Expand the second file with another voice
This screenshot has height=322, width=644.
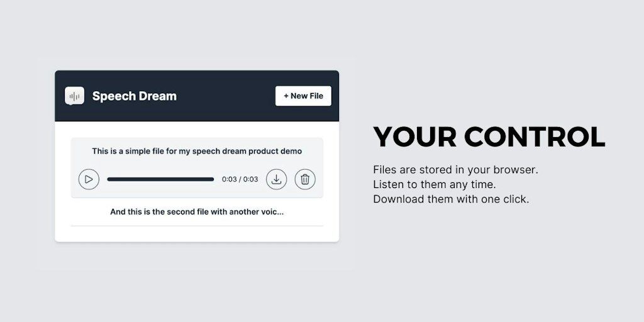197,212
